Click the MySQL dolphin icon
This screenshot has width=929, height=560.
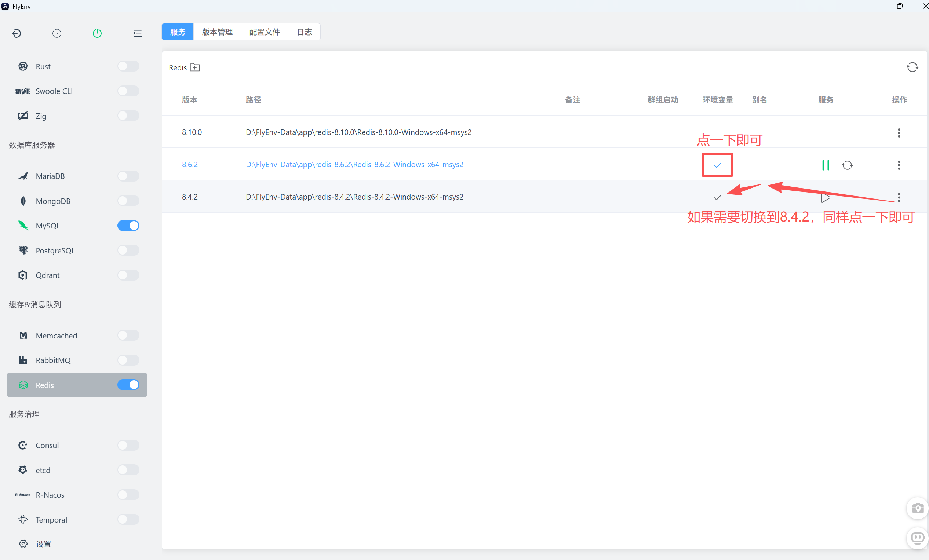tap(23, 225)
